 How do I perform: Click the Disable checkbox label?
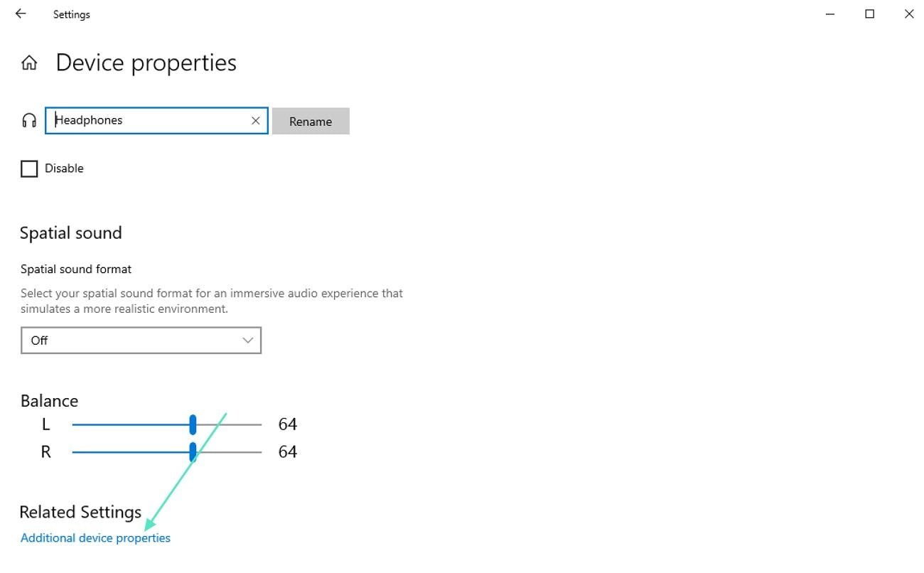click(x=64, y=168)
